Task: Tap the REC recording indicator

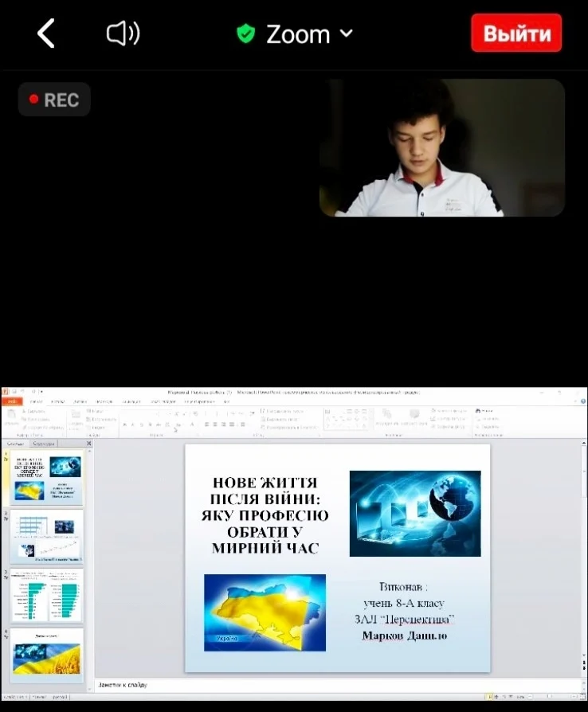Action: click(54, 100)
